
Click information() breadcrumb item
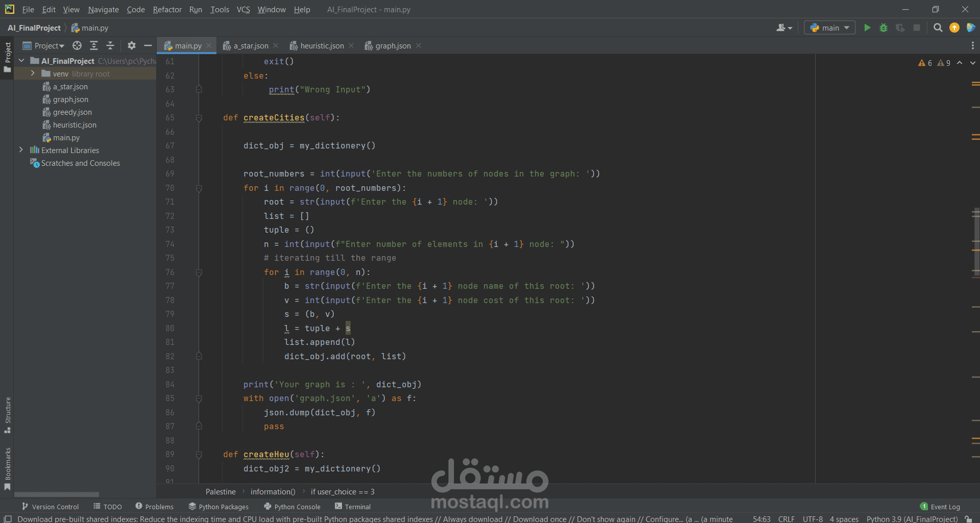click(x=273, y=492)
